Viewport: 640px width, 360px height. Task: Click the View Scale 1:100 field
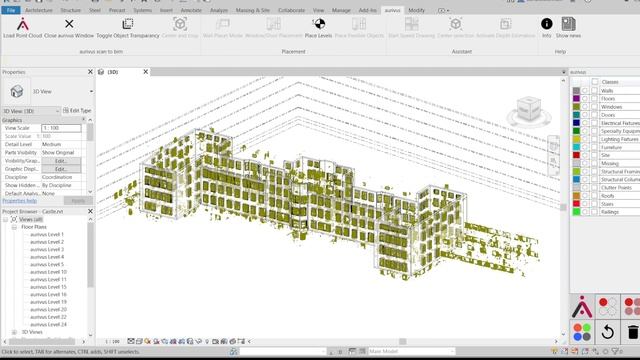pos(61,128)
